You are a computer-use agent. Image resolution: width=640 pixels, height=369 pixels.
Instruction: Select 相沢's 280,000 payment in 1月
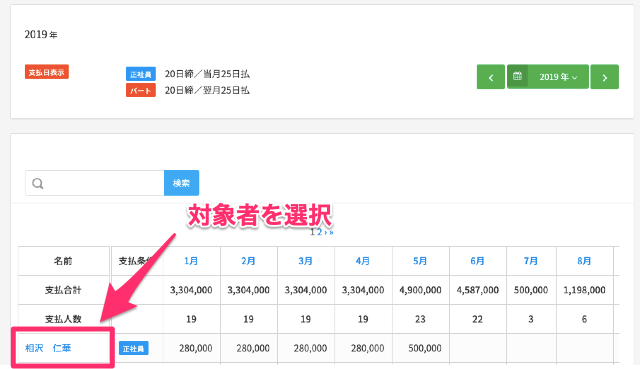pyautogui.click(x=196, y=348)
